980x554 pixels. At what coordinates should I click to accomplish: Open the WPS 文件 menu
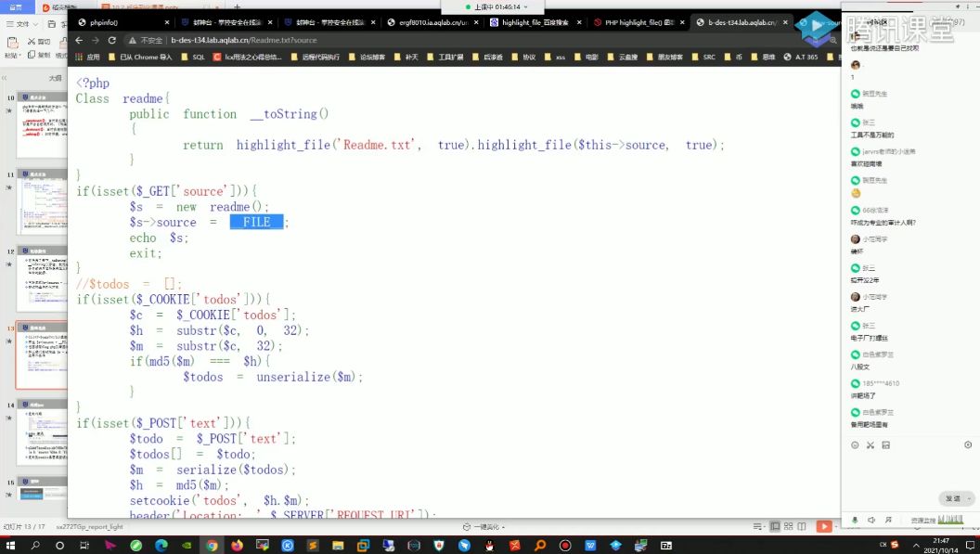(22, 24)
